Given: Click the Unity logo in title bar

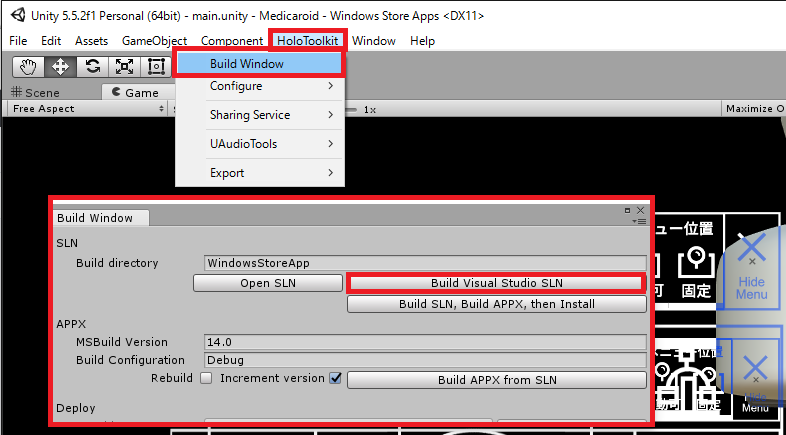Looking at the screenshot, I should point(17,15).
